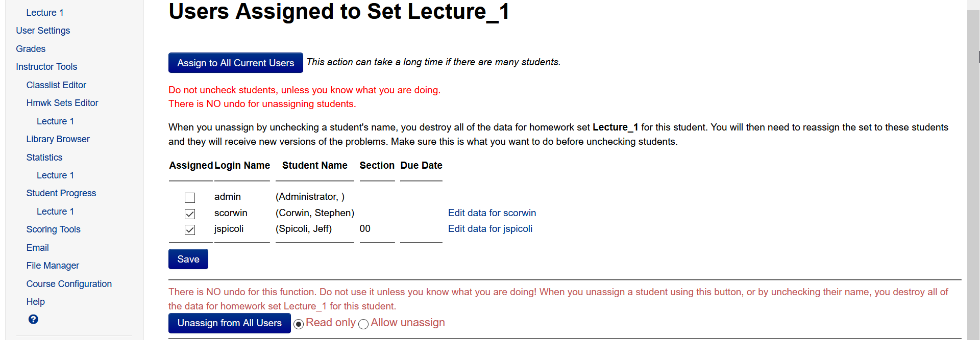
Task: Open Lecture 1 under Student Progress
Action: click(55, 212)
